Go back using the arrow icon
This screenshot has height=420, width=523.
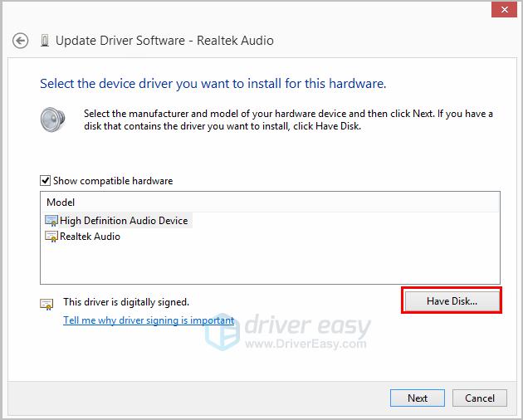(21, 41)
